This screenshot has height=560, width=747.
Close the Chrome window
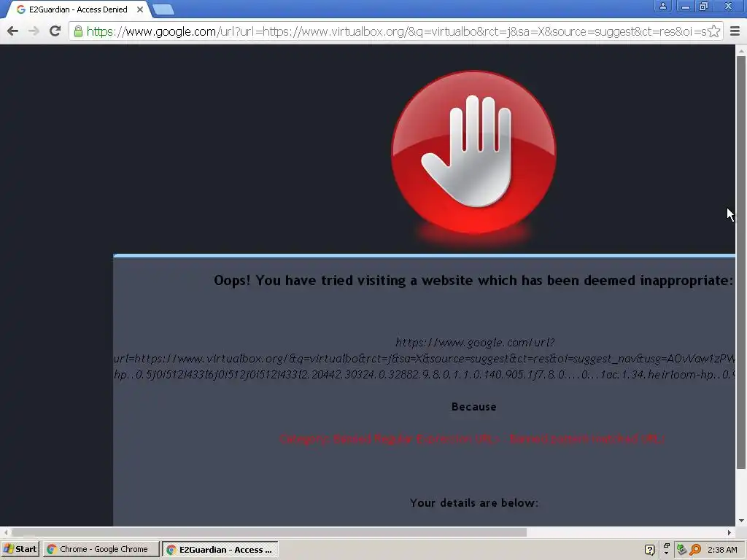729,6
